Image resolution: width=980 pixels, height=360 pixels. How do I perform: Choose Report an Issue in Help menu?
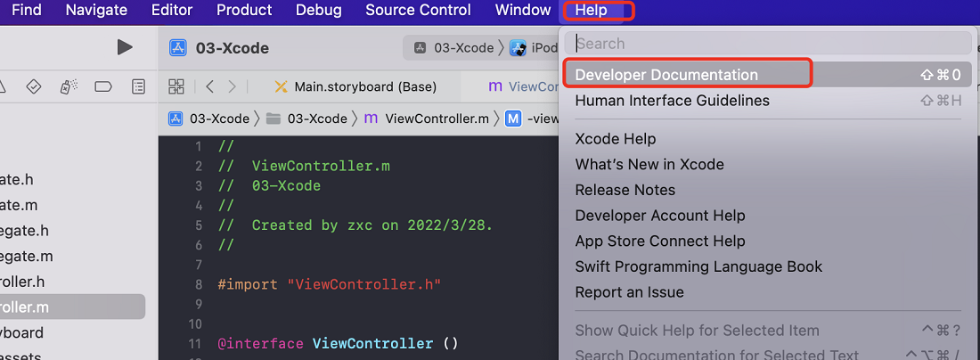(x=629, y=292)
